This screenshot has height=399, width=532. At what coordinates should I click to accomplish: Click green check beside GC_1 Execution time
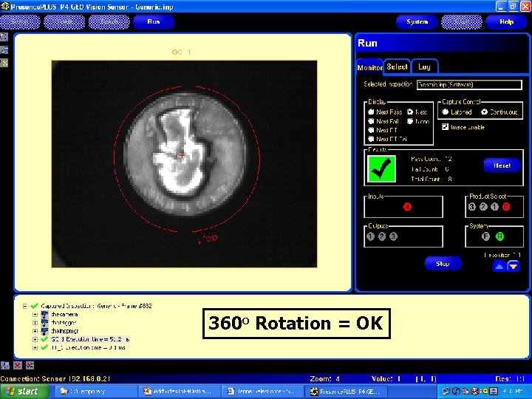(x=44, y=339)
